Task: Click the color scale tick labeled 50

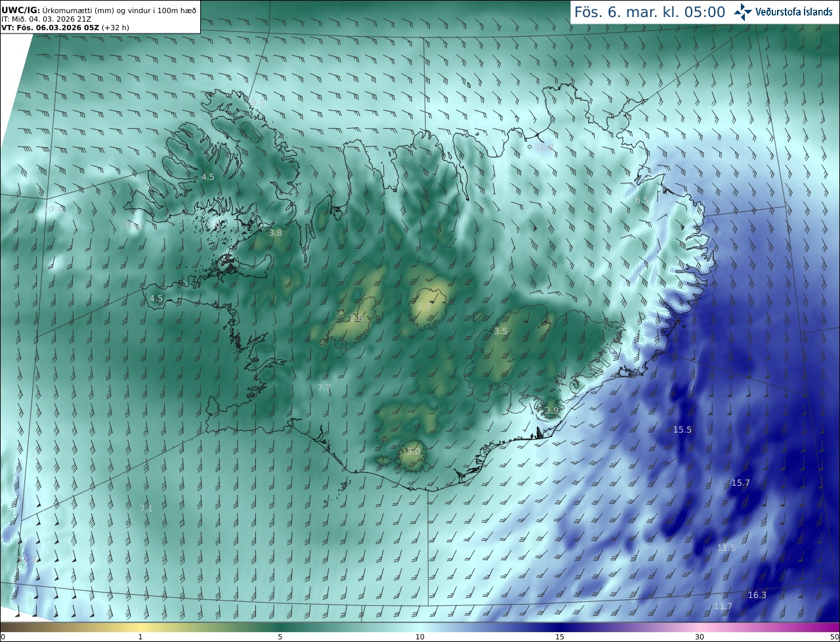Action: [x=834, y=637]
